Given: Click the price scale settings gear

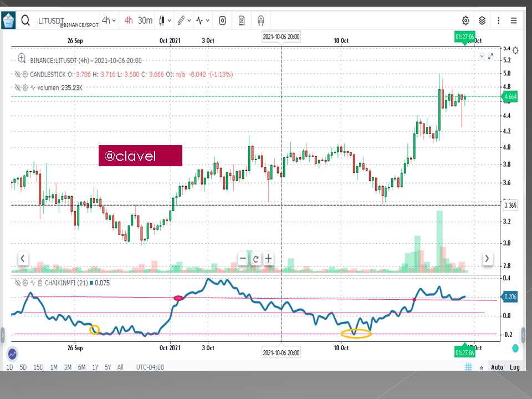Looking at the screenshot, I should [515, 50].
